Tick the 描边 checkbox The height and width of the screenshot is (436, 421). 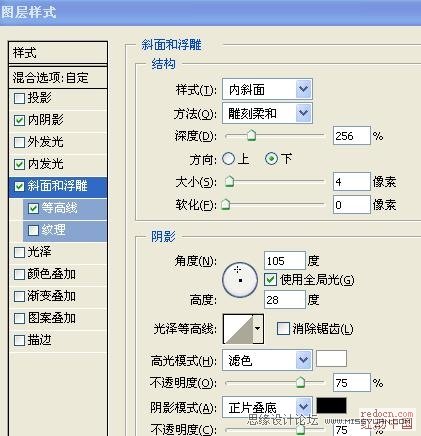pos(19,340)
